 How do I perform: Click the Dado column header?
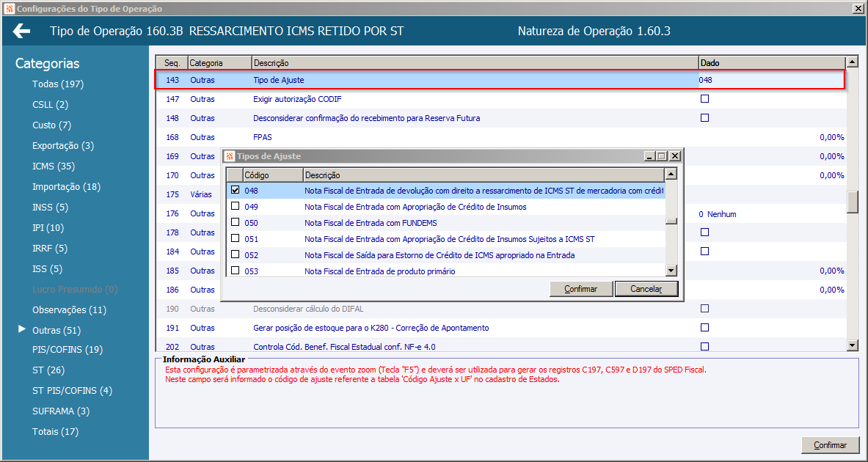tap(772, 63)
